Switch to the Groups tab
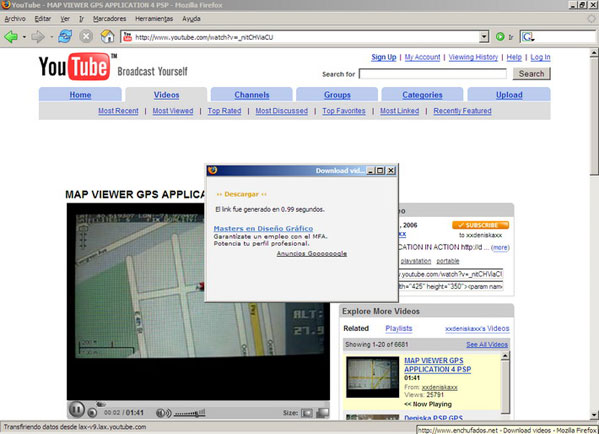599x434 pixels. coord(337,95)
